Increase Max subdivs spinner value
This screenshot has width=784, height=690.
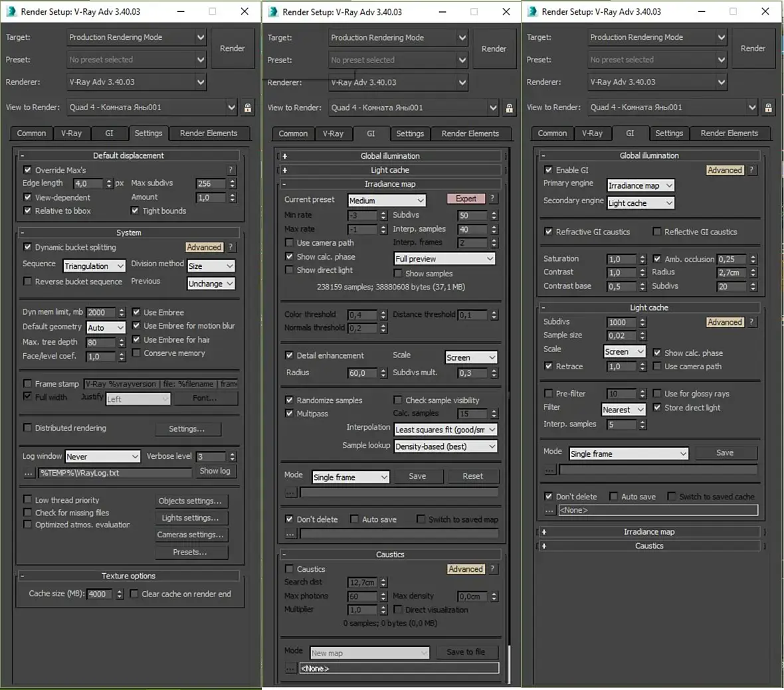pyautogui.click(x=233, y=181)
